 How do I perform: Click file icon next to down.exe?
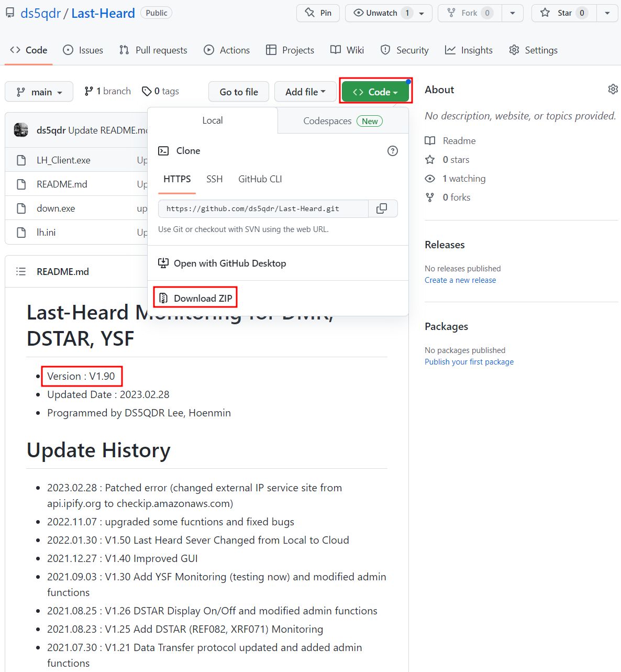[x=21, y=208]
